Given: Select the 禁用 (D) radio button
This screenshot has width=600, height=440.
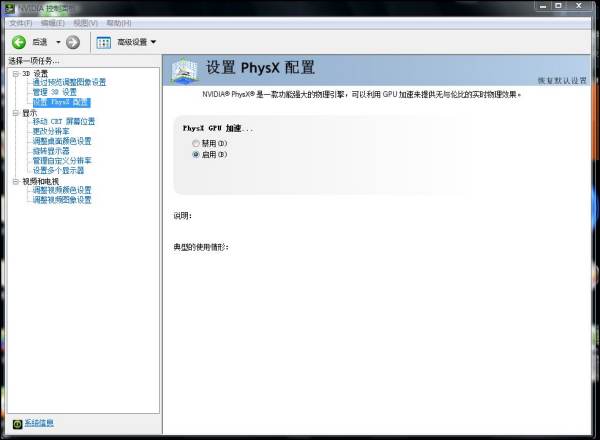Looking at the screenshot, I should (196, 143).
